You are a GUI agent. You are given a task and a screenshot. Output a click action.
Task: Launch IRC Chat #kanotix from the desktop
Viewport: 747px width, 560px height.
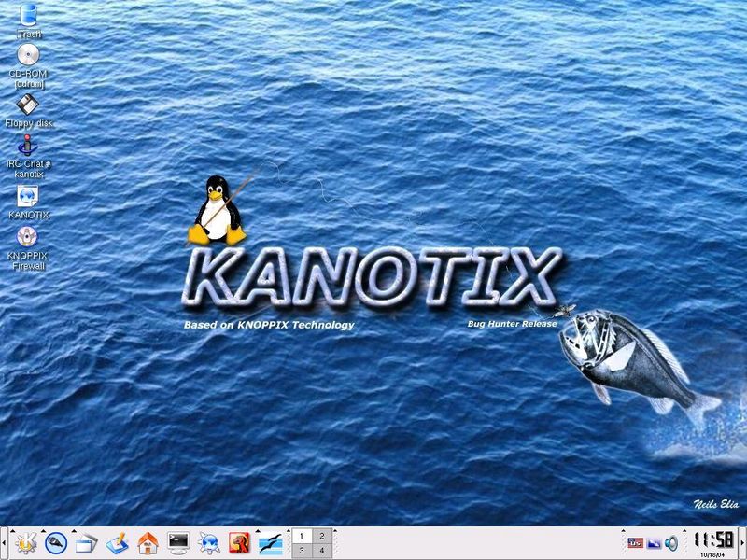[29, 156]
